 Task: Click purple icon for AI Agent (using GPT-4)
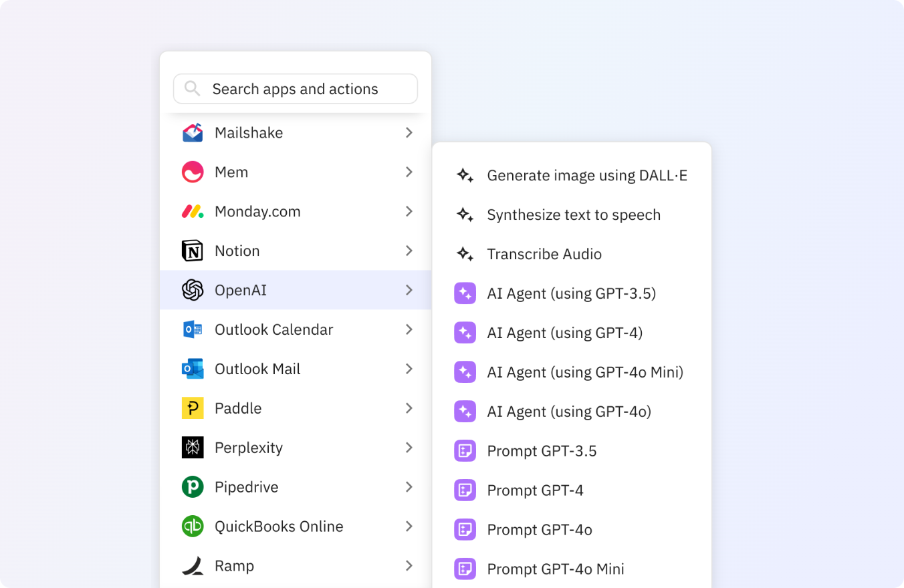tap(465, 333)
